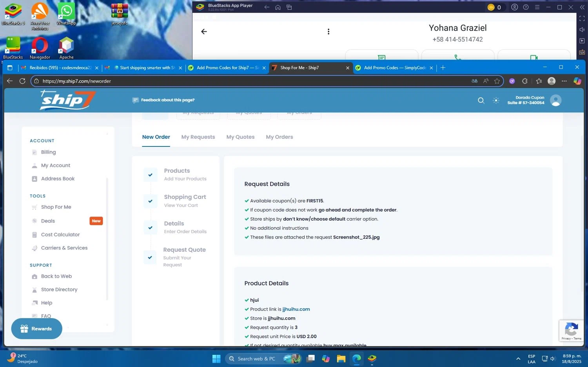The width and height of the screenshot is (588, 367).
Task: Click BlueStacks volume side icon
Action: point(582,30)
